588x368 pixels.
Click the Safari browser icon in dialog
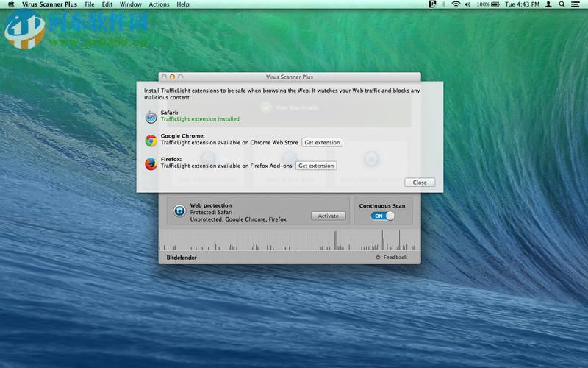pyautogui.click(x=151, y=117)
